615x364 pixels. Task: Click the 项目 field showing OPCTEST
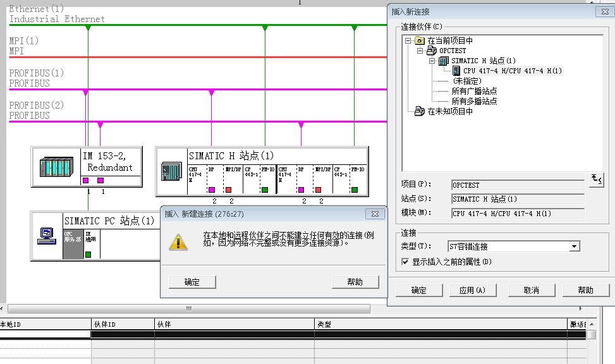[518, 185]
